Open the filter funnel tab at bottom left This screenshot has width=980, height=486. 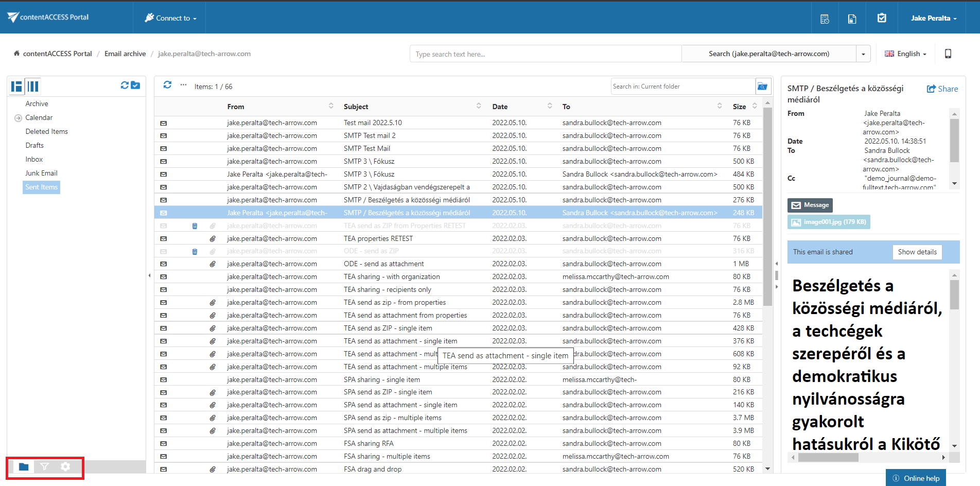[x=45, y=466]
